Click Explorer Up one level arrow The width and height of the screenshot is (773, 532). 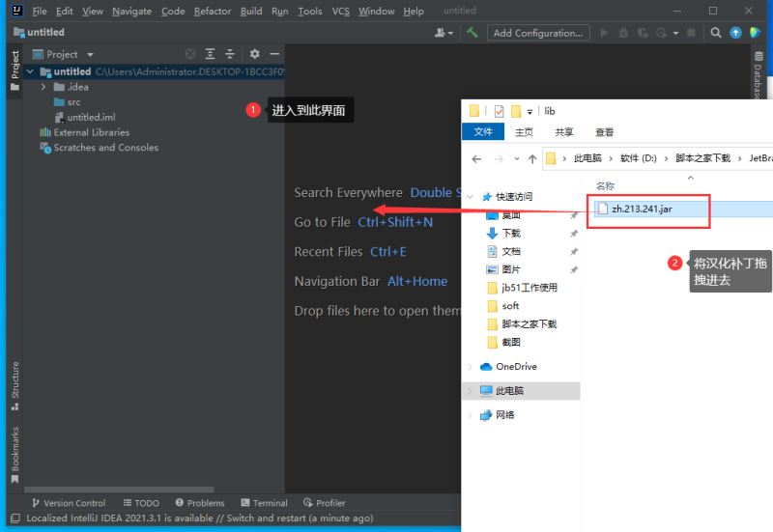point(532,158)
